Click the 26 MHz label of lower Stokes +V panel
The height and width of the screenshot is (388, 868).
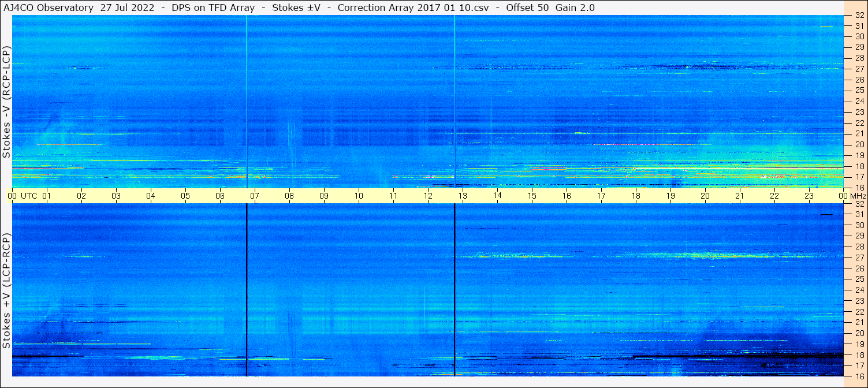(859, 268)
